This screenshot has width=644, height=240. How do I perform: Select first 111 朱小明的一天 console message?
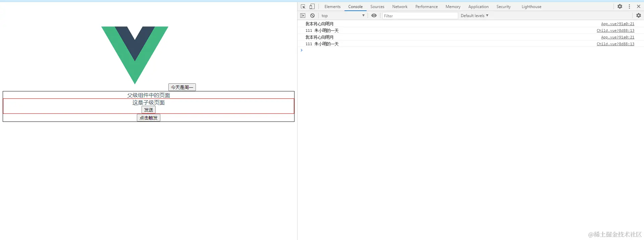pyautogui.click(x=322, y=30)
